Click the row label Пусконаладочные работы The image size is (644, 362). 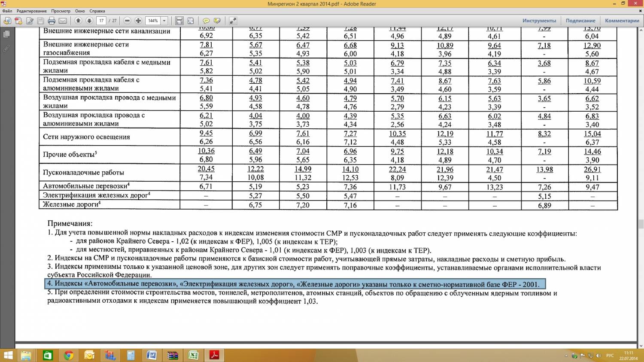pos(83,173)
